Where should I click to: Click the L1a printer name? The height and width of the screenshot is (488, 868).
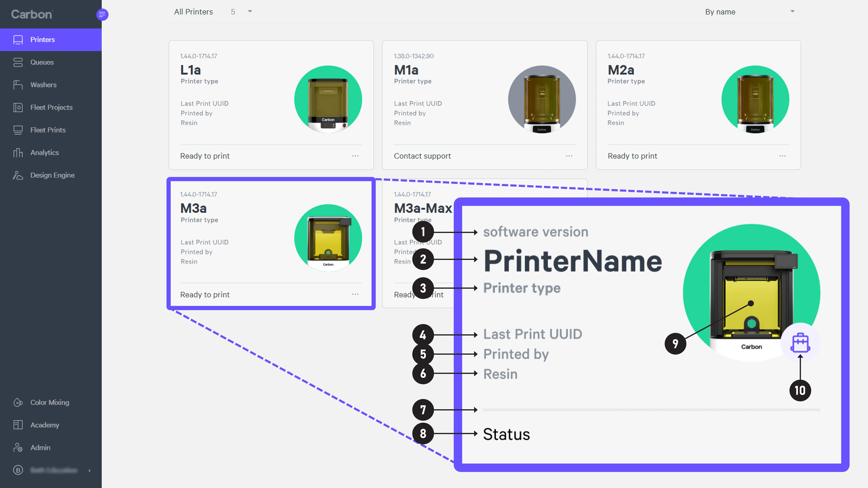point(190,70)
